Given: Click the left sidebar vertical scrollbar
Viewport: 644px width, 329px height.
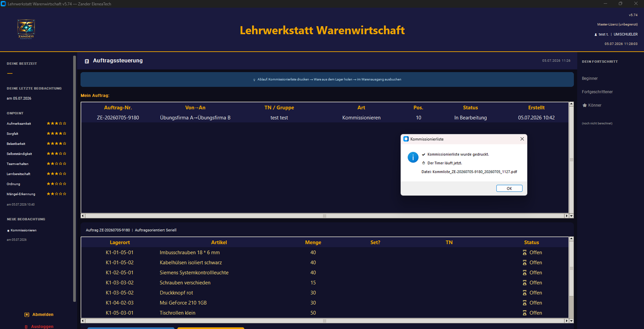Looking at the screenshot, I should tap(75, 179).
